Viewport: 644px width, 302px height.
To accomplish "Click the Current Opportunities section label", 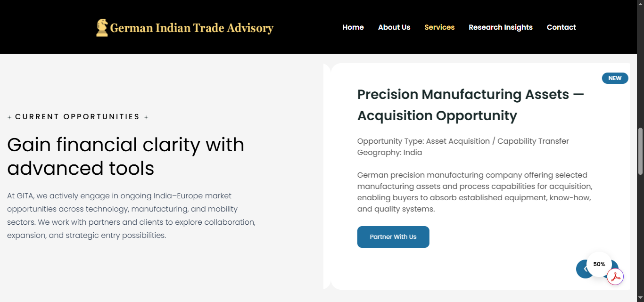I will [77, 117].
